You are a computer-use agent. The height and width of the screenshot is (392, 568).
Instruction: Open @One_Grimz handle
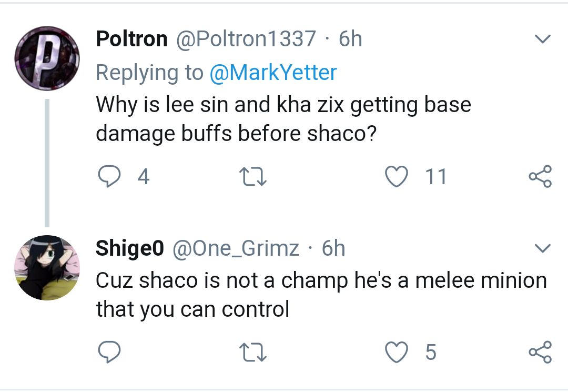click(x=238, y=248)
